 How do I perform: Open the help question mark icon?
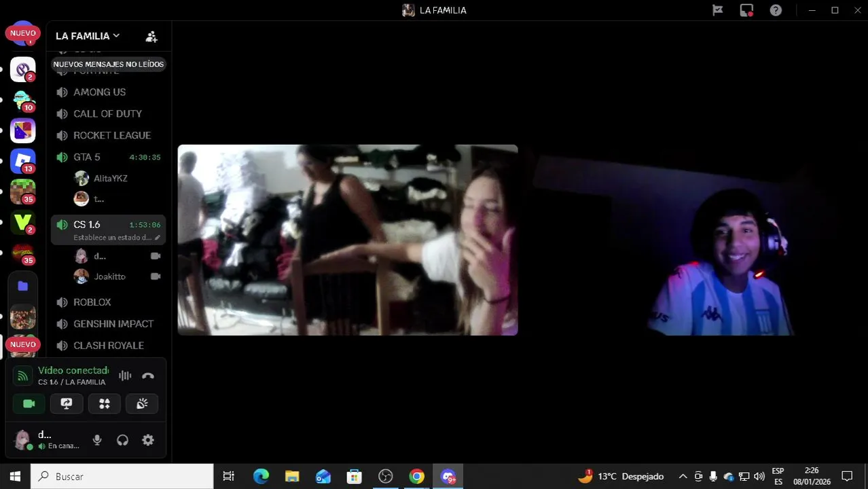[x=776, y=10]
